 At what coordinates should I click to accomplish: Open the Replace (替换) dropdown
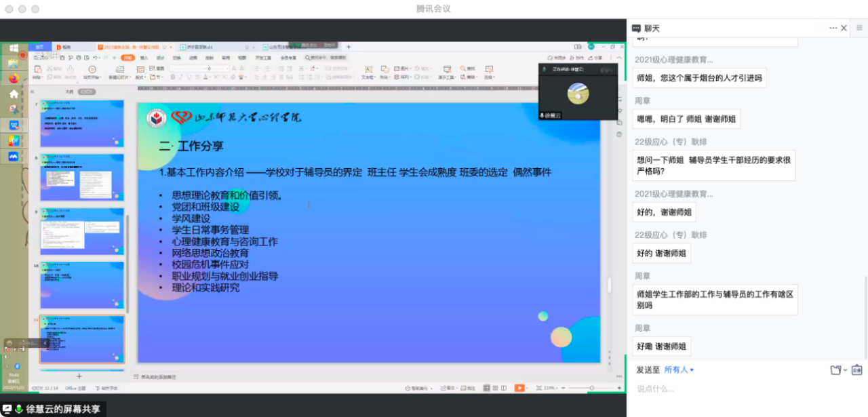[469, 77]
